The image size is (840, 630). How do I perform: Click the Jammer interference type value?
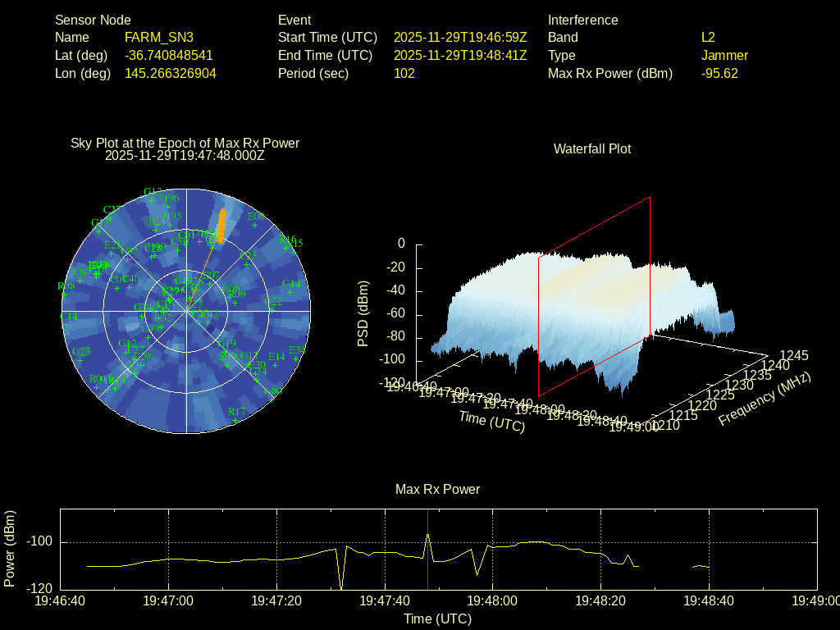pyautogui.click(x=724, y=56)
